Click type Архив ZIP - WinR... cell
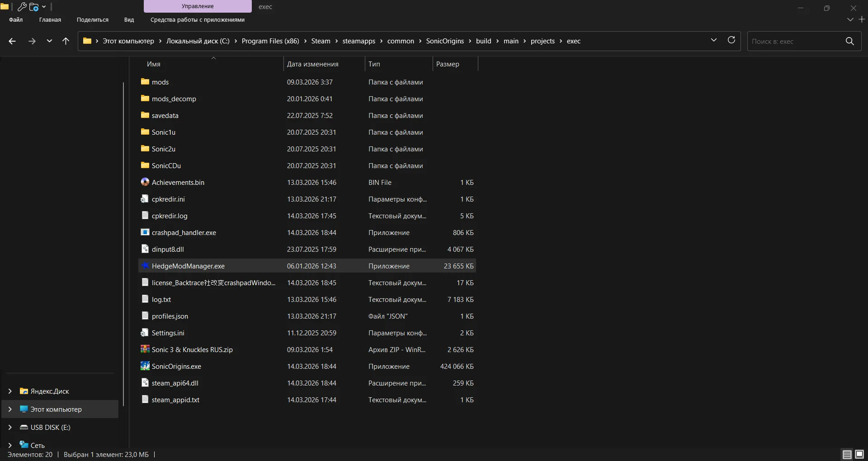This screenshot has height=461, width=868. click(397, 349)
